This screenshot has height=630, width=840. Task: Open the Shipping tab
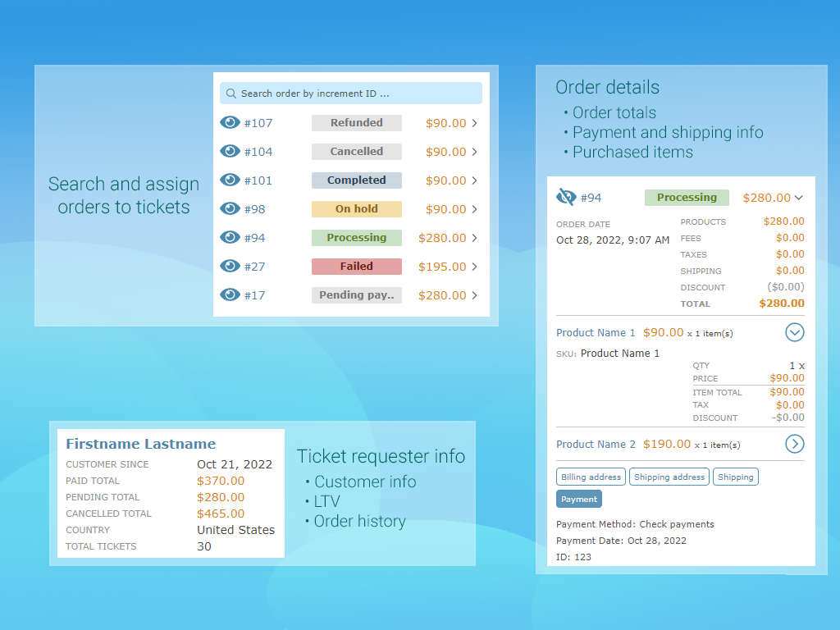coord(735,477)
